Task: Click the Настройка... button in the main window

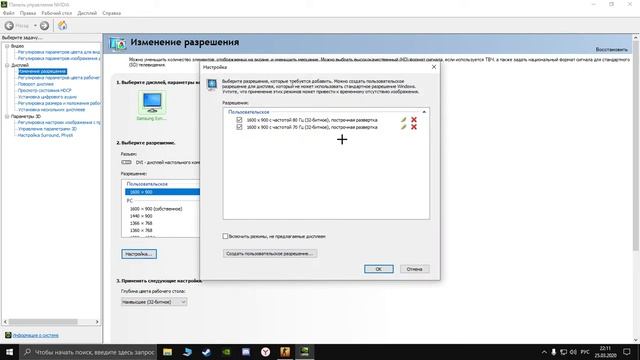Action: pyautogui.click(x=139, y=254)
